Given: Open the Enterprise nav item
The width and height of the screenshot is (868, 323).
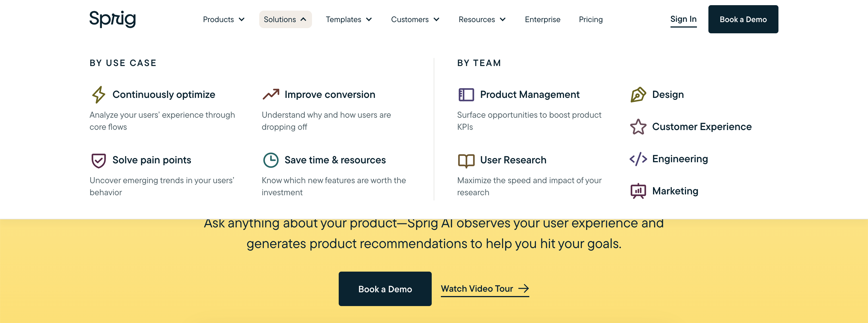Looking at the screenshot, I should (542, 19).
